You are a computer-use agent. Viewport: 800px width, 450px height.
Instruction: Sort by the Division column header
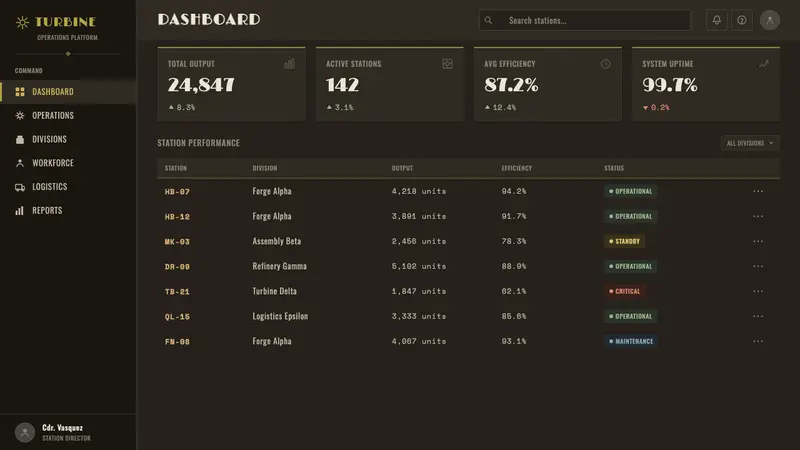click(265, 168)
